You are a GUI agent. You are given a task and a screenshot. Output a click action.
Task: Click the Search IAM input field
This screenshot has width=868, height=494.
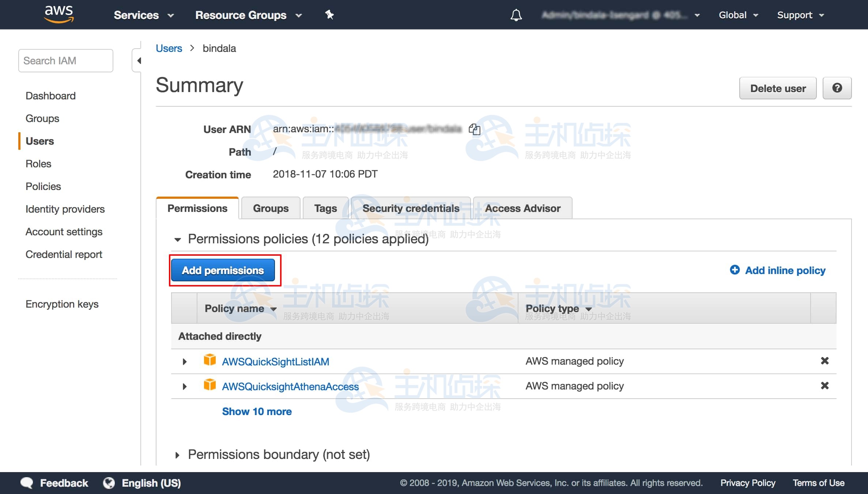point(66,61)
